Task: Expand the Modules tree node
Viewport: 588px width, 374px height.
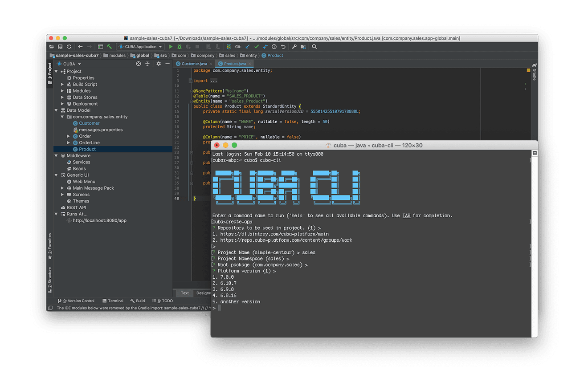Action: [x=62, y=91]
